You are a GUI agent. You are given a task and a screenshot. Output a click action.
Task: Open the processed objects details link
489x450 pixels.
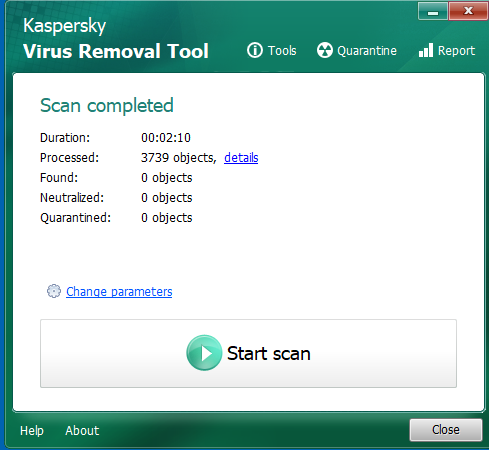pos(241,158)
